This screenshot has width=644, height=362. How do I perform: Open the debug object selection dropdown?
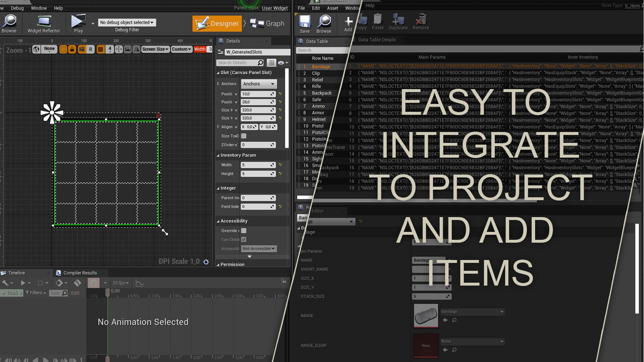[127, 22]
